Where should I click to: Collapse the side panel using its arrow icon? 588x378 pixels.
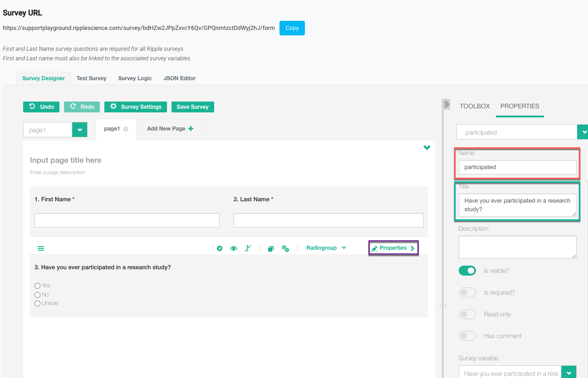pyautogui.click(x=446, y=104)
